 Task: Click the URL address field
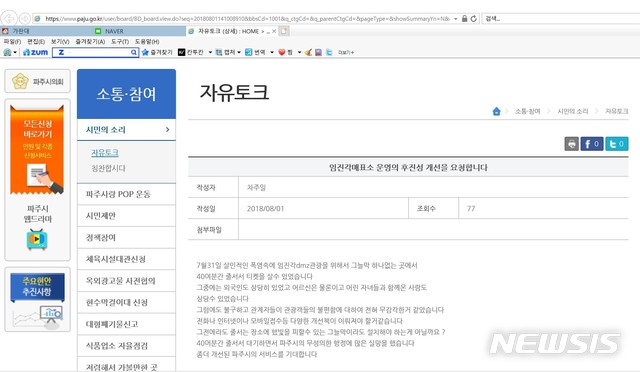click(x=247, y=18)
